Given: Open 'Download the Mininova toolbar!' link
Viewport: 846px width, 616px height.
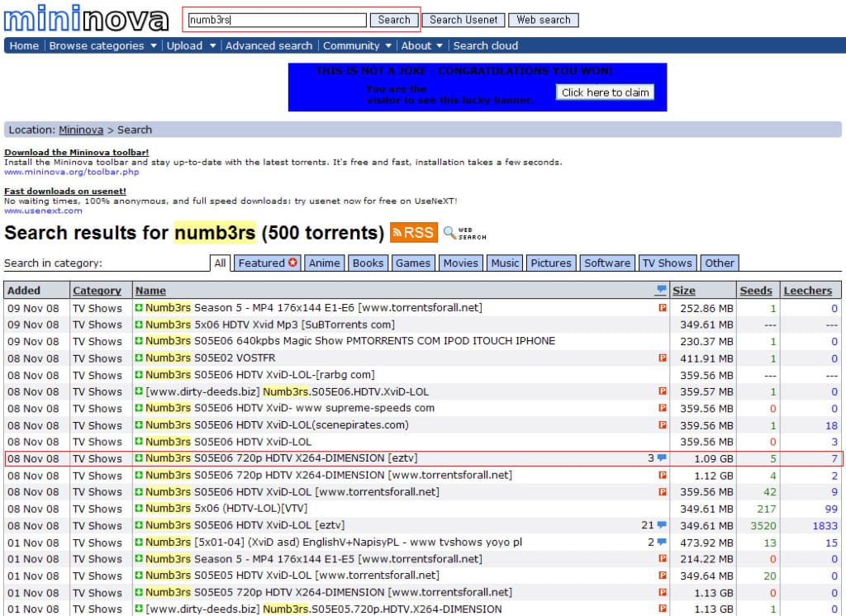Looking at the screenshot, I should pos(77,153).
